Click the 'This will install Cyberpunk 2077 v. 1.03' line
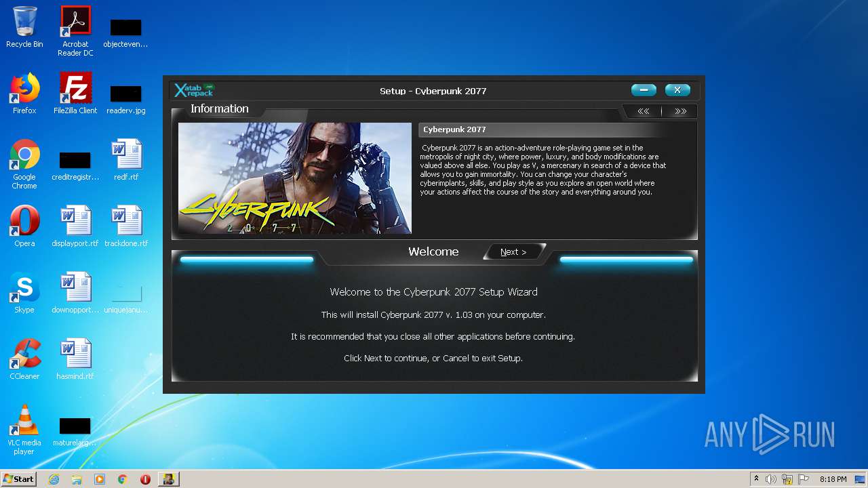This screenshot has width=868, height=488. pyautogui.click(x=433, y=314)
